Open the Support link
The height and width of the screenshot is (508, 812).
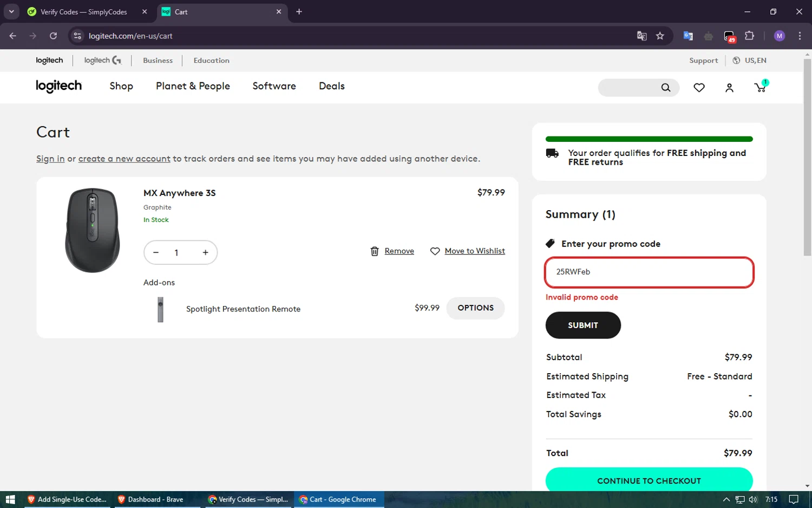(704, 61)
